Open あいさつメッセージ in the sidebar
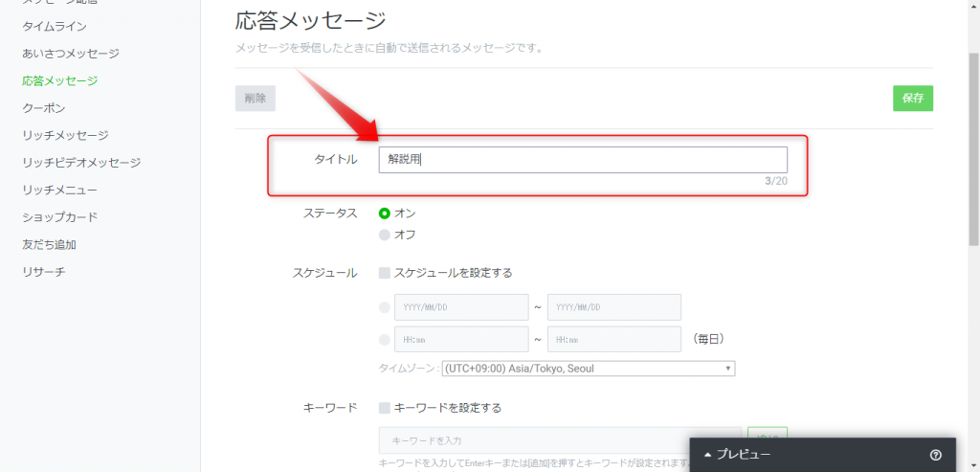The image size is (980, 472). pyautogui.click(x=71, y=54)
